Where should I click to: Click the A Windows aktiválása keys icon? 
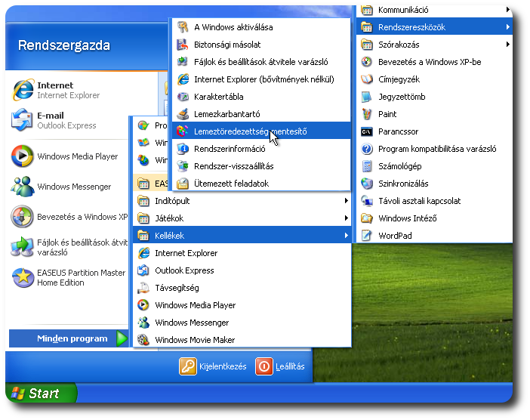click(183, 27)
